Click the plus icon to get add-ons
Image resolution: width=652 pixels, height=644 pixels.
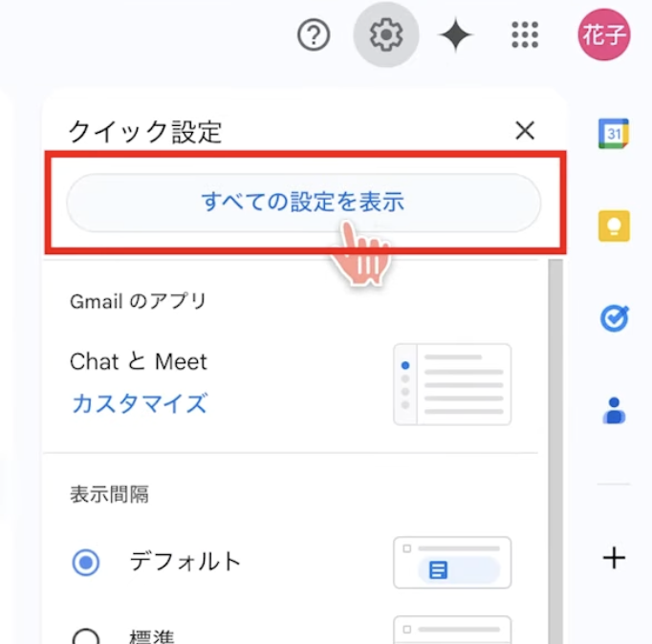point(613,558)
